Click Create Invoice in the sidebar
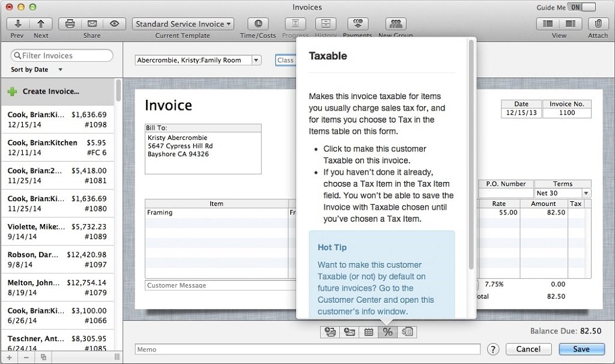Image resolution: width=615 pixels, height=364 pixels. coord(50,91)
